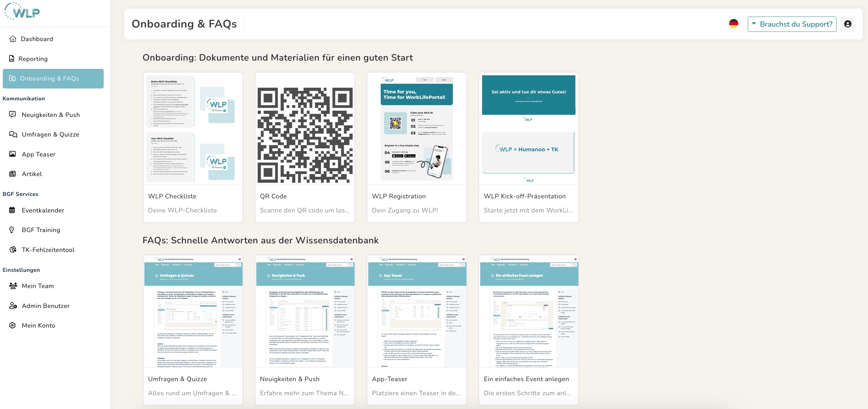This screenshot has height=409, width=868.
Task: Click the Neuigkeiten & Push message icon
Action: 13,114
